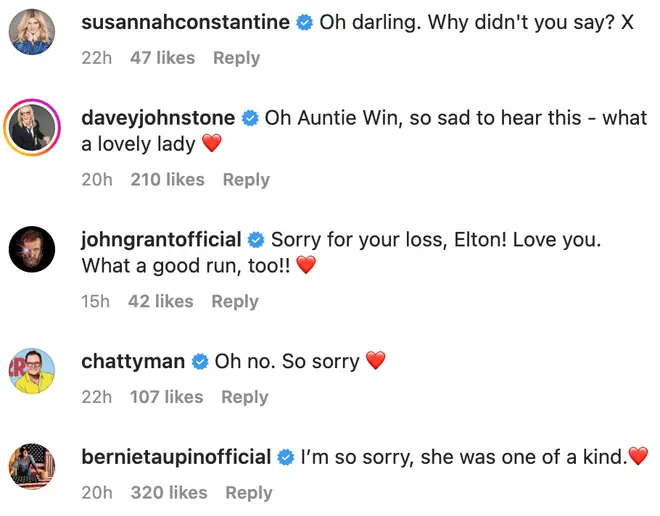Click verified badge next to daveyjohnstone
The height and width of the screenshot is (516, 660).
(x=250, y=118)
